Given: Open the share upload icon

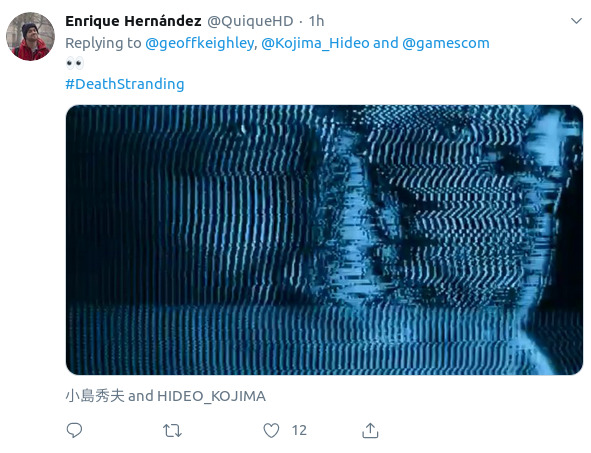Looking at the screenshot, I should [370, 430].
